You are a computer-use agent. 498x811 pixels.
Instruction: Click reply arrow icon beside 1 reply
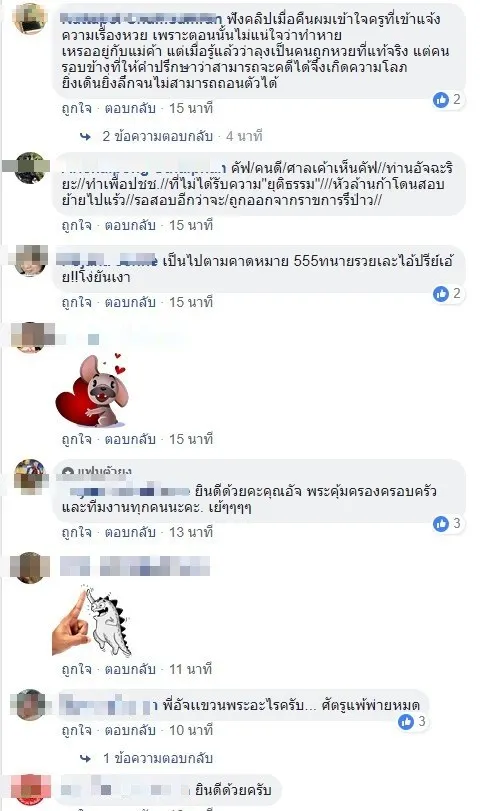(85, 759)
